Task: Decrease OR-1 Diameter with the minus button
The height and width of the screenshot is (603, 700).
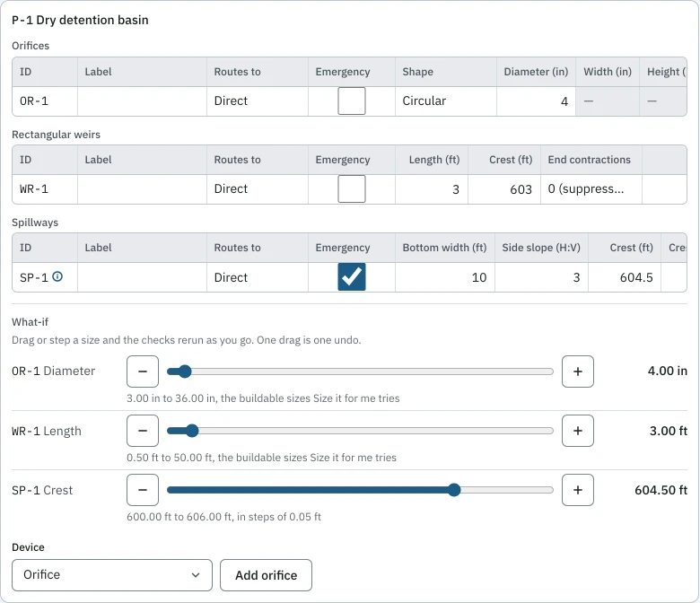Action: click(143, 371)
